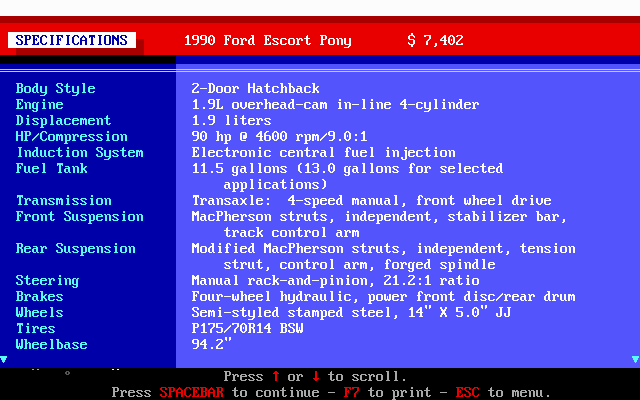Click the $ 7,402 price in header
The width and height of the screenshot is (640, 400).
pyautogui.click(x=435, y=41)
